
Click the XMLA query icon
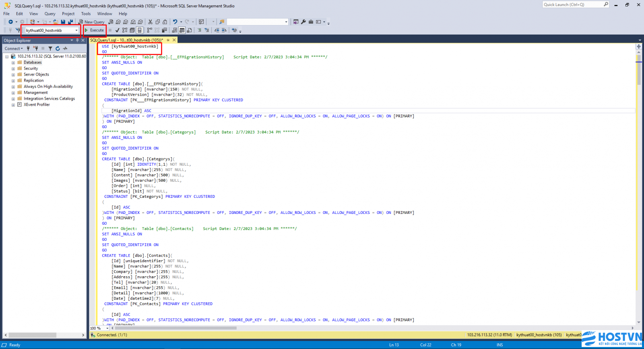click(x=133, y=22)
